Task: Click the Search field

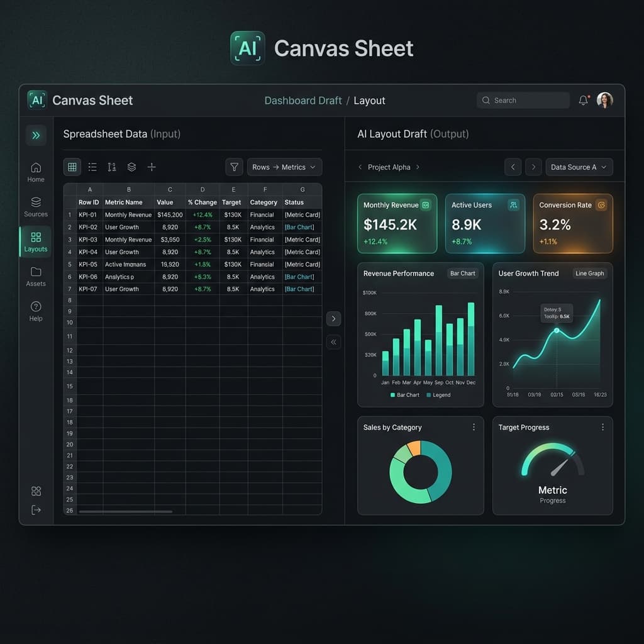Action: (523, 100)
